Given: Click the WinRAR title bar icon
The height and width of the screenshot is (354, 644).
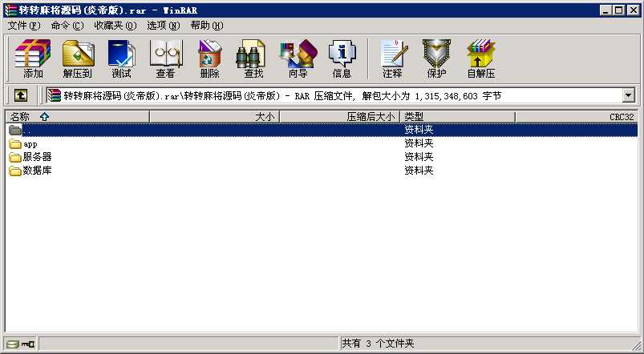Looking at the screenshot, I should click(10, 10).
